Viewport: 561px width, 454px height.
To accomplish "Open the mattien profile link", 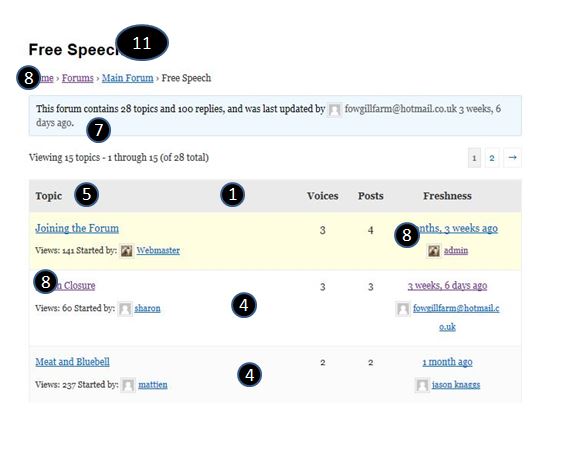I will pos(153,385).
